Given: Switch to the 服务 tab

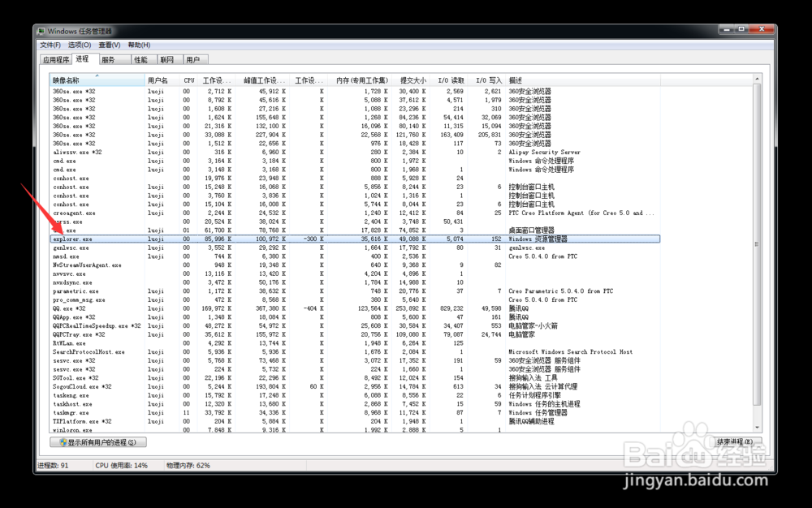Looking at the screenshot, I should coord(114,60).
